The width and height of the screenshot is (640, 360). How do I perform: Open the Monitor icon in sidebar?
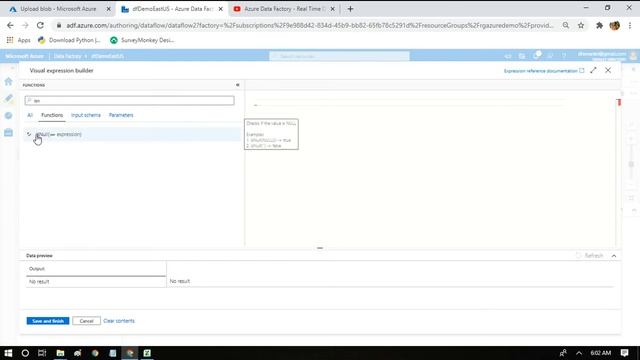pyautogui.click(x=8, y=116)
